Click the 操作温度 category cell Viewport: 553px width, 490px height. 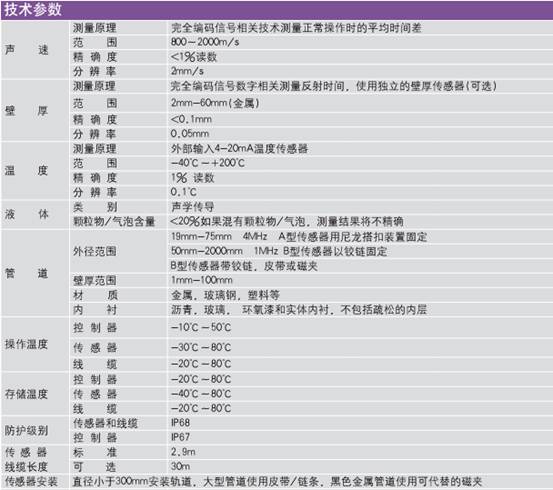coord(35,344)
